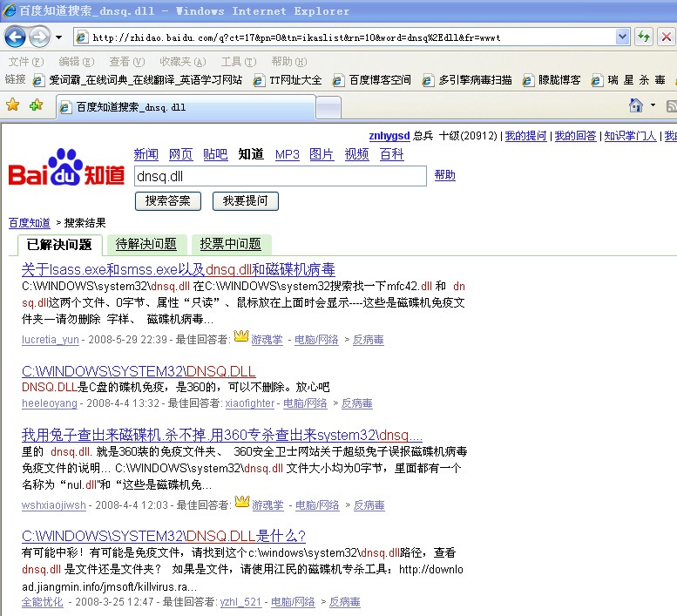Expand the Home button dropdown arrow

(653, 105)
